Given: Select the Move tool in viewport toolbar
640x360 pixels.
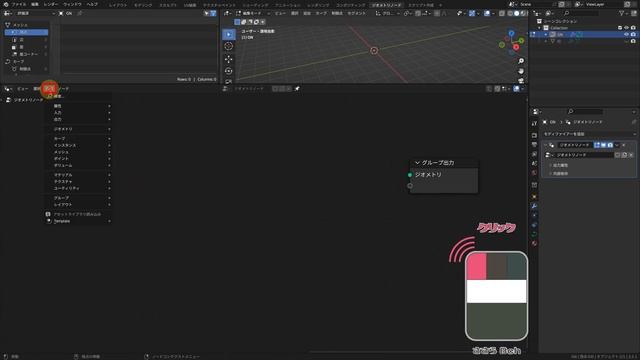Looking at the screenshot, I should point(229,59).
